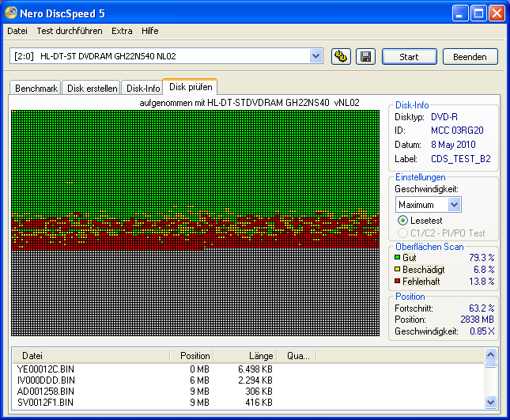Select file row YE00012C.BIN
The width and height of the screenshot is (510, 420).
point(248,369)
